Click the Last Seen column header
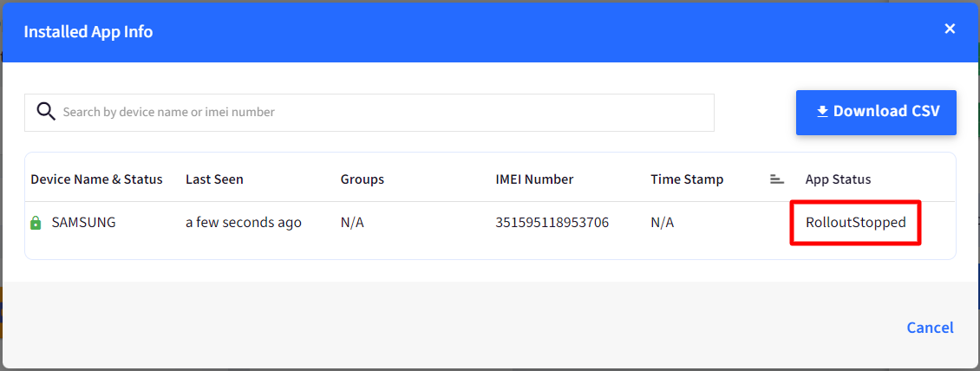 [x=214, y=179]
